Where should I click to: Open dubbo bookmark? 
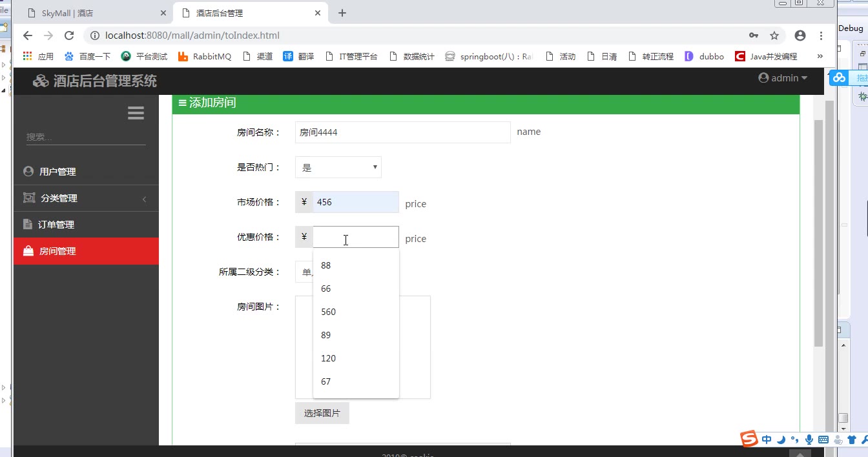coord(705,56)
